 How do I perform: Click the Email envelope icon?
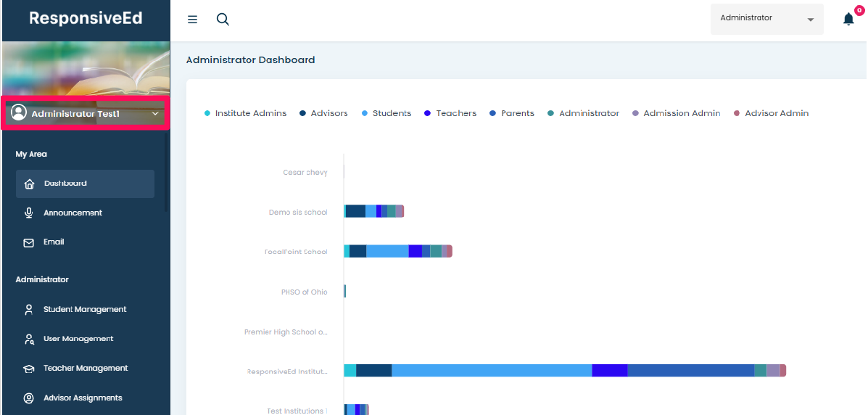click(x=29, y=243)
